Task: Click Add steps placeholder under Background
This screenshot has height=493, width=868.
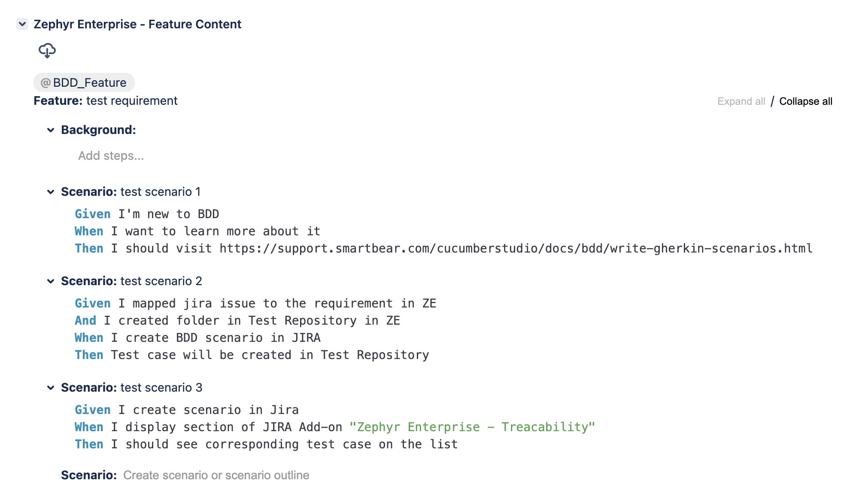Action: [x=111, y=155]
